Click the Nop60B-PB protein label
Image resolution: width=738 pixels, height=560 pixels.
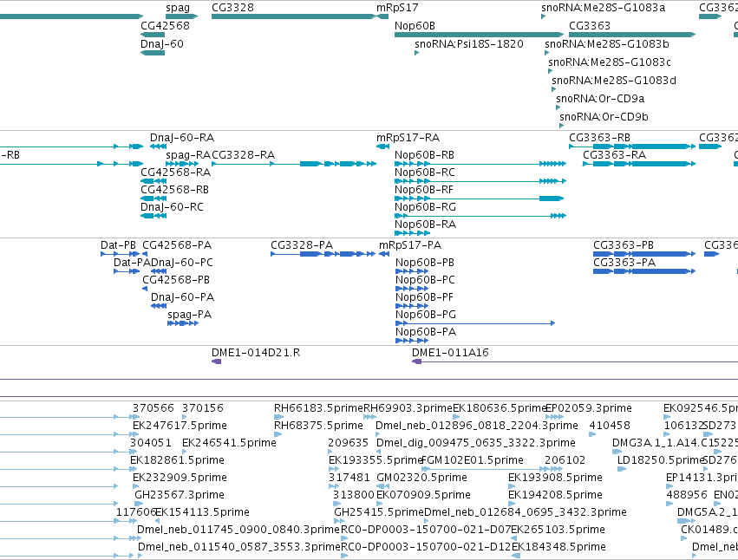point(425,263)
